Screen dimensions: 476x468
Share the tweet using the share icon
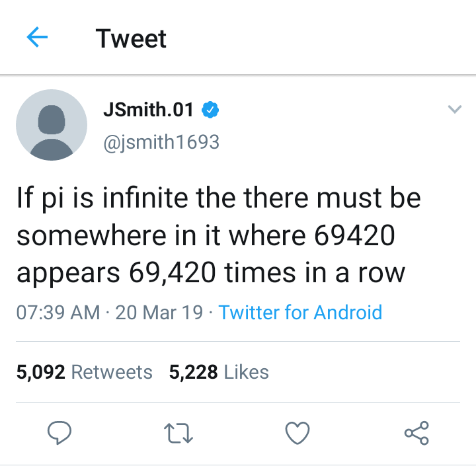tap(416, 433)
